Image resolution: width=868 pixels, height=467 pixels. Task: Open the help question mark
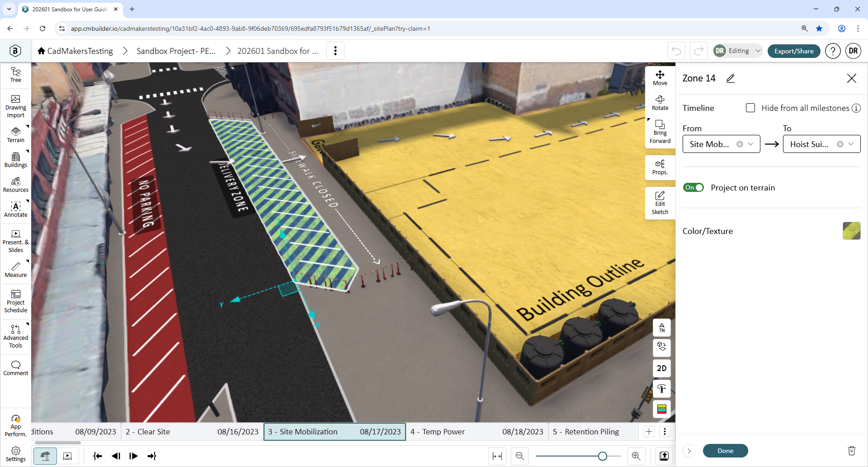833,51
